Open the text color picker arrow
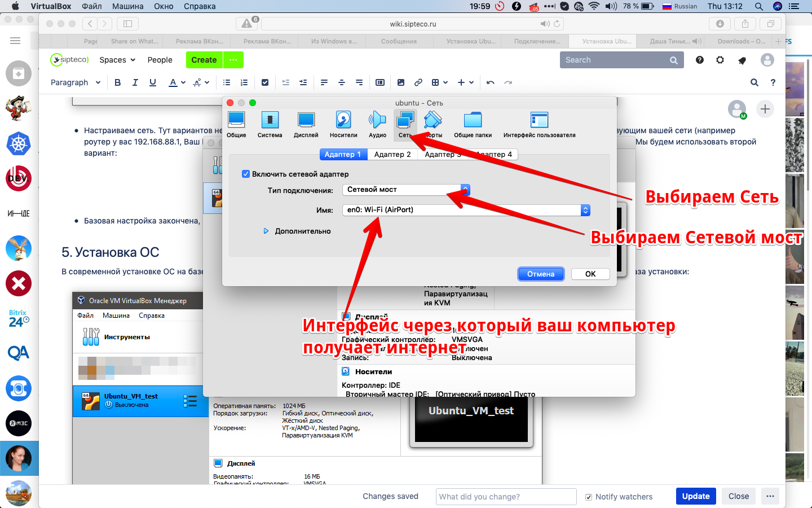 tap(183, 82)
